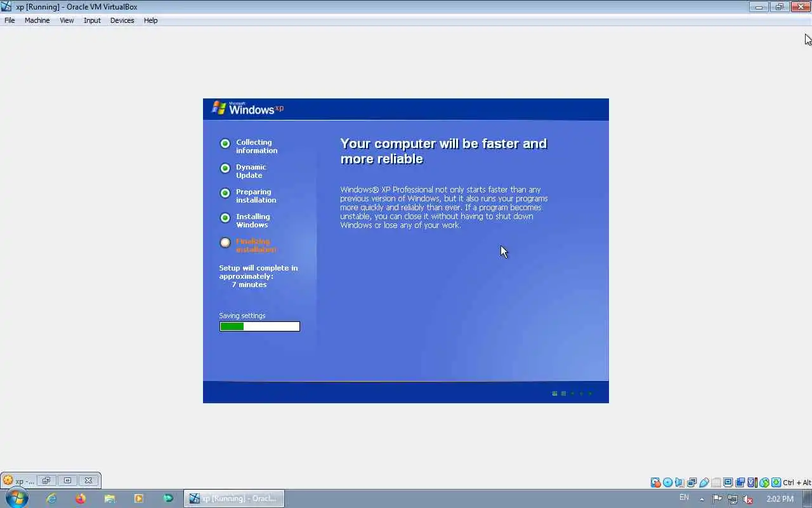Open File Explorer from taskbar
Viewport: 812px width, 508px height.
[110, 498]
